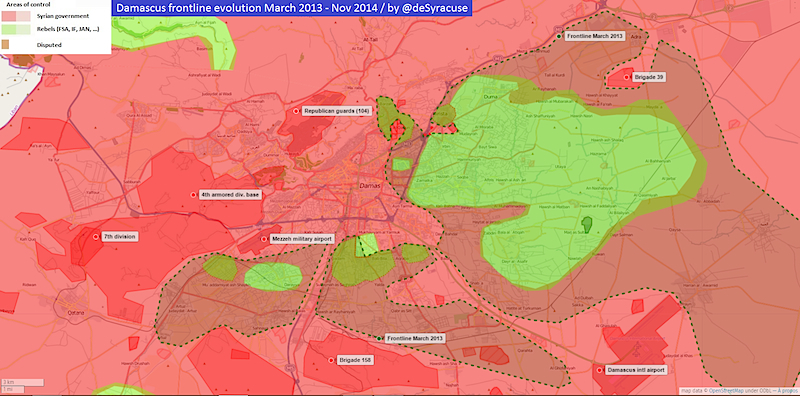
Task: Click the Brigade 158 marker dot
Action: (x=331, y=360)
